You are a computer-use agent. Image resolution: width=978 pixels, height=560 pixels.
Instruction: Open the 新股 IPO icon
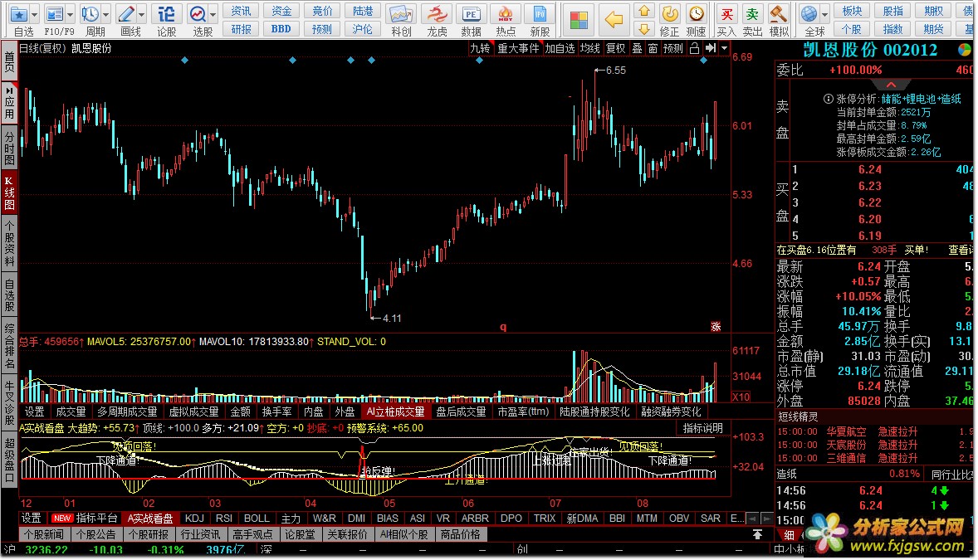click(x=540, y=14)
